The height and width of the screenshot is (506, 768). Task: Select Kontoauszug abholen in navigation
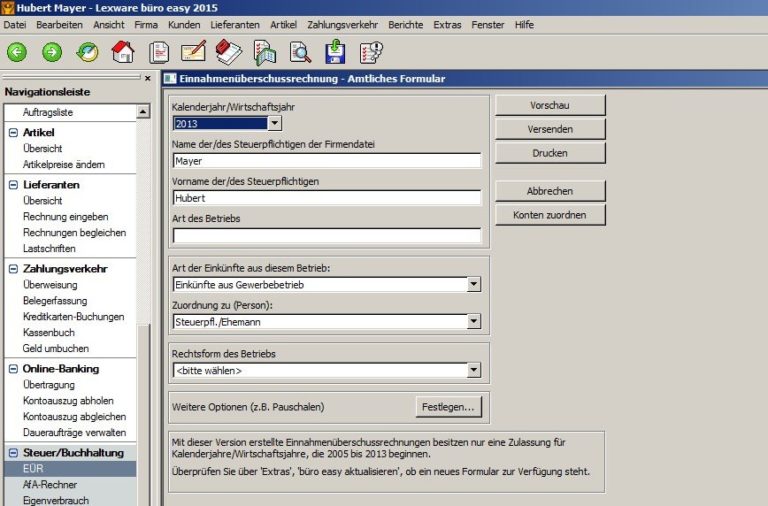tap(68, 401)
